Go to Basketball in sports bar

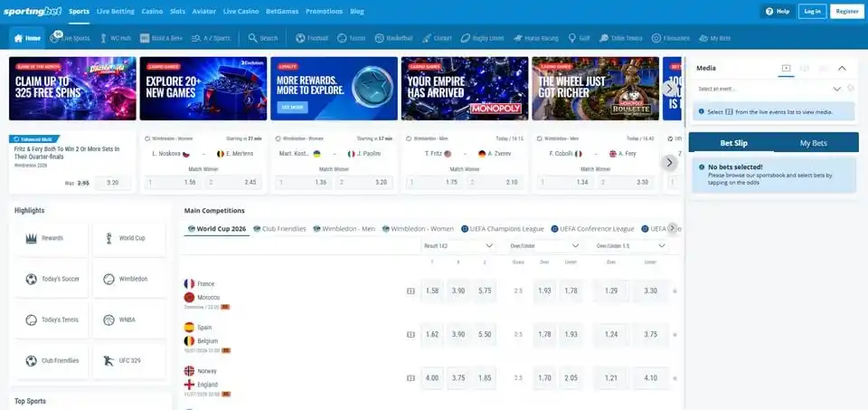pyautogui.click(x=393, y=38)
